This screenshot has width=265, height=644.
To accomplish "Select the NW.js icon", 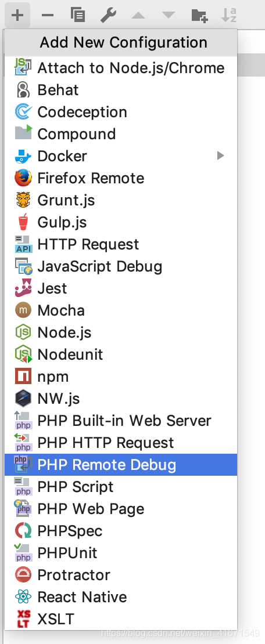I will [23, 399].
